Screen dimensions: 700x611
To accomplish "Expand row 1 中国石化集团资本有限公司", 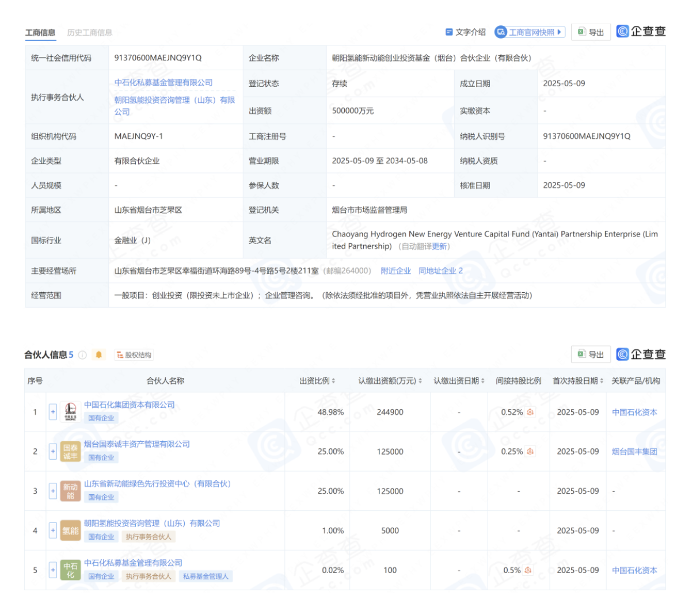I will pos(53,412).
